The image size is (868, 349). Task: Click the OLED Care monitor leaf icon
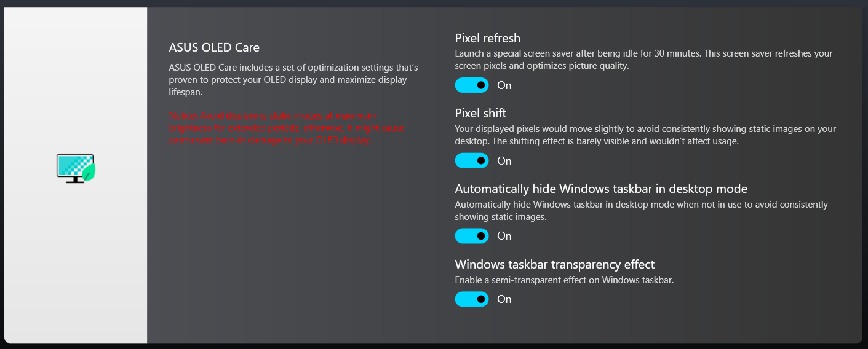coord(76,168)
